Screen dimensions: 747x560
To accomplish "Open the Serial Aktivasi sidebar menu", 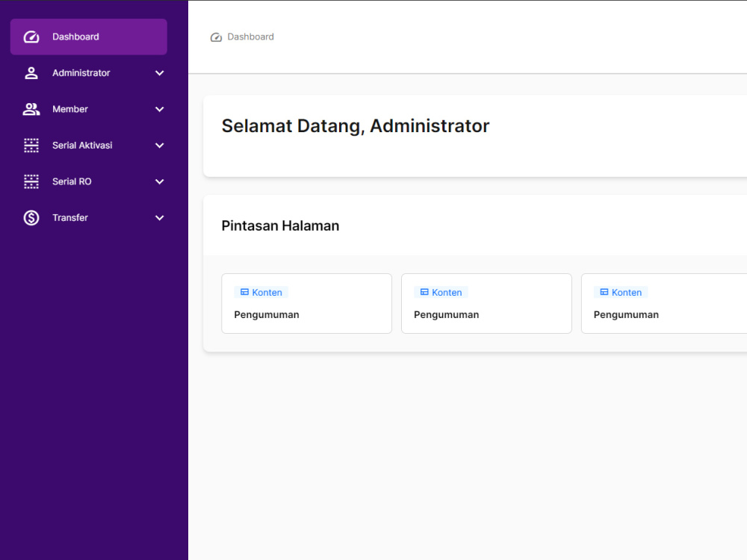I will 89,146.
